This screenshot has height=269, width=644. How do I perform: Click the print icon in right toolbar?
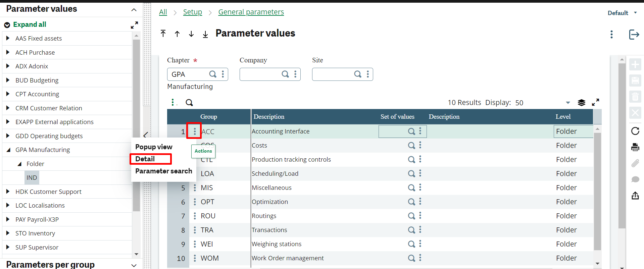(635, 147)
